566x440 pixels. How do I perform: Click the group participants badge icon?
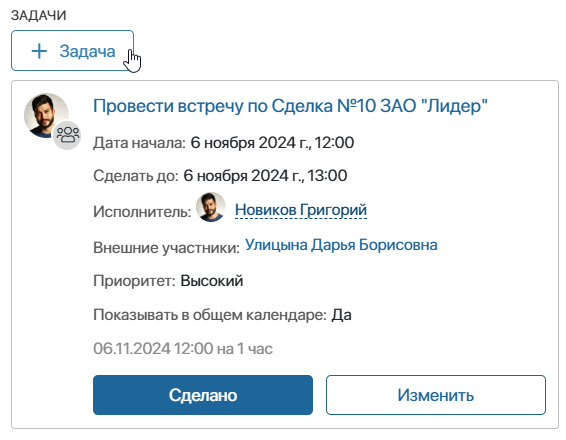tap(67, 135)
